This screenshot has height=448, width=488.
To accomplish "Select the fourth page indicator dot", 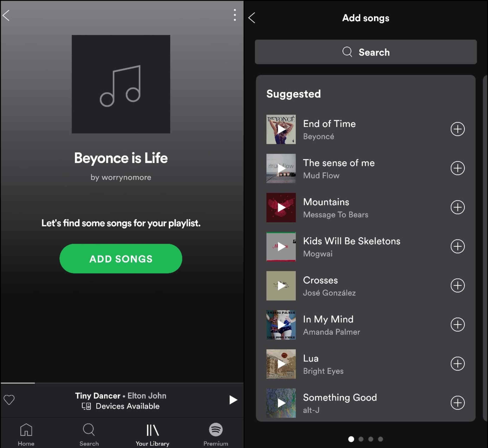I will [x=381, y=439].
